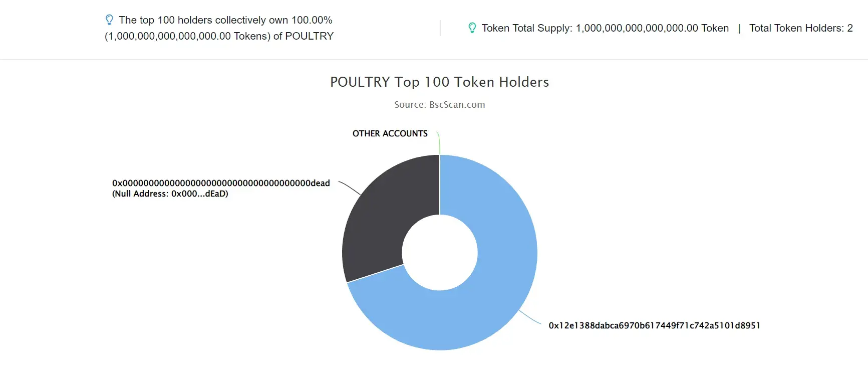The image size is (868, 370).
Task: Click the OTHER ACCOUNTS chart label
Action: tap(390, 133)
